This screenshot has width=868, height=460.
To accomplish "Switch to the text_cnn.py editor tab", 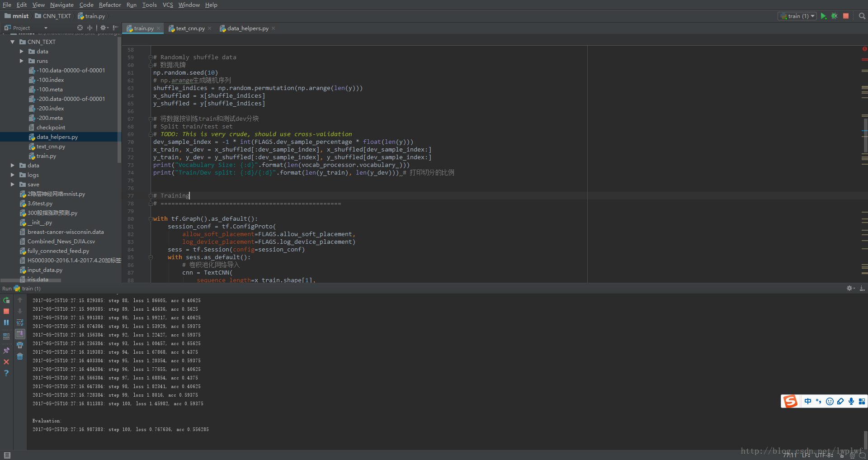I will (190, 28).
